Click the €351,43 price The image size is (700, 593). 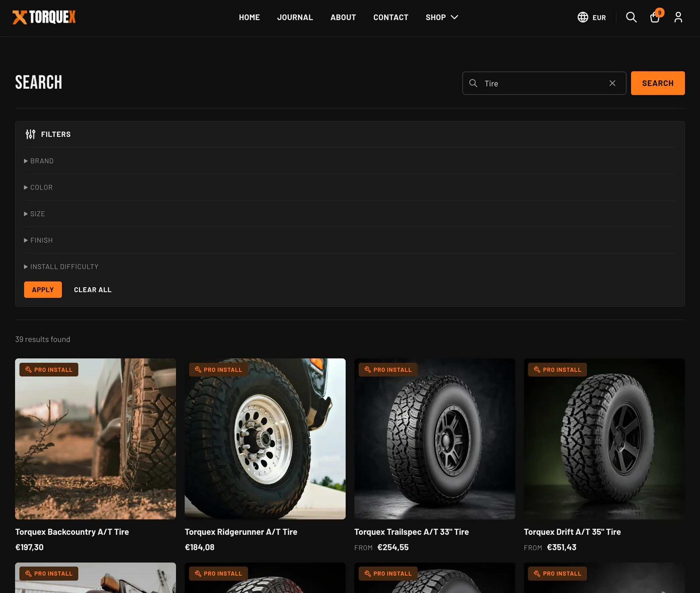[x=561, y=547]
